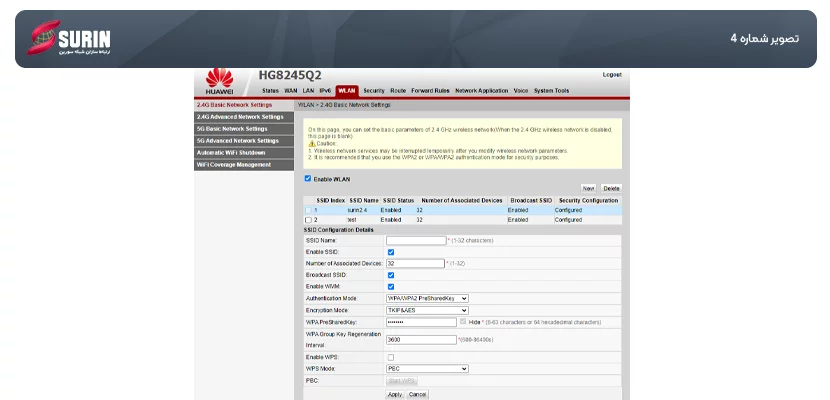
Task: Toggle the Broadcast SSID checkbox
Action: (x=390, y=275)
